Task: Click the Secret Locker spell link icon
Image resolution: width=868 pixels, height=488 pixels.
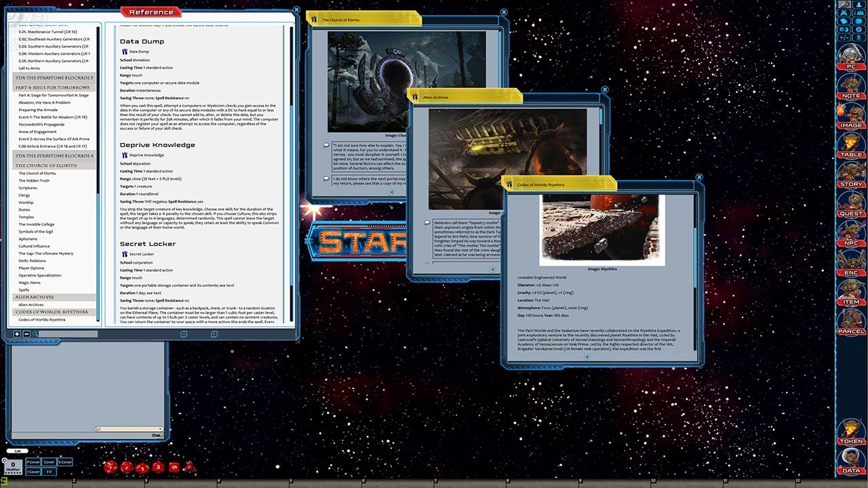Action: 125,254
